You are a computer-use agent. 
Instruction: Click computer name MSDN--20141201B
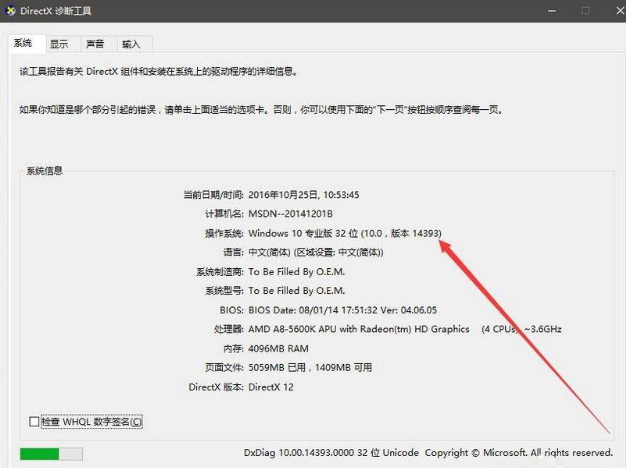tap(290, 214)
